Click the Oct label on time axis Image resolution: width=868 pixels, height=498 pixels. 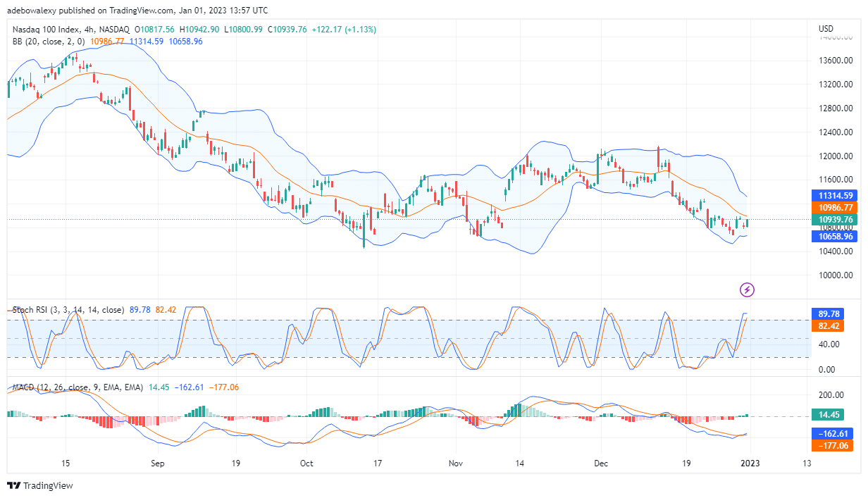point(306,463)
